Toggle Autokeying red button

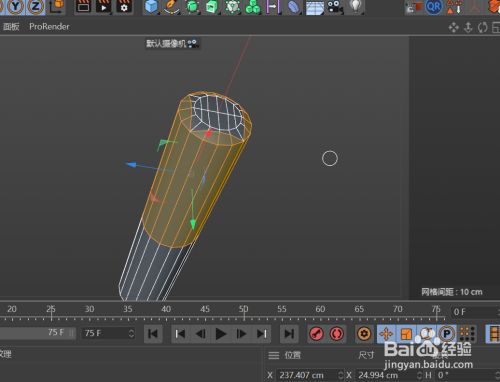(337, 334)
